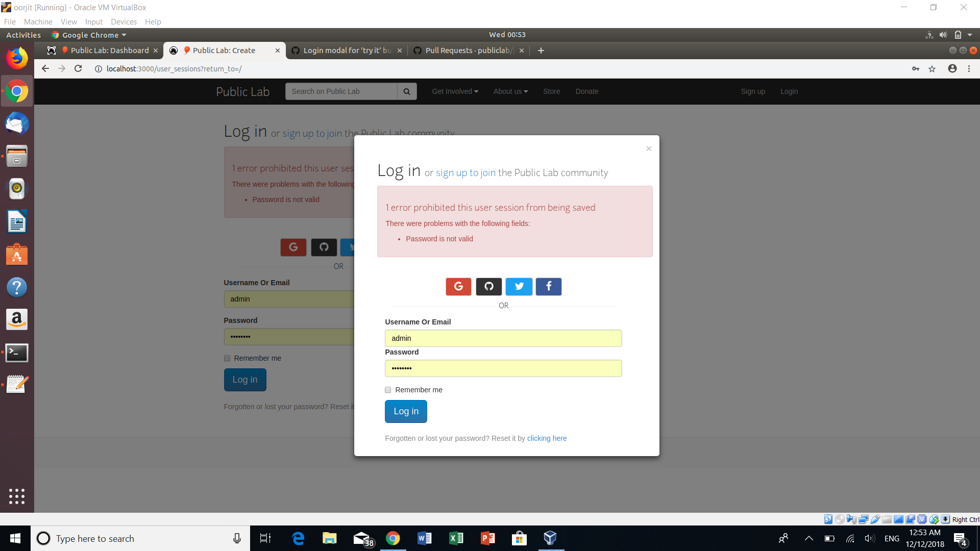980x551 pixels.
Task: Click the 'clicking here' reset link
Action: coord(547,438)
